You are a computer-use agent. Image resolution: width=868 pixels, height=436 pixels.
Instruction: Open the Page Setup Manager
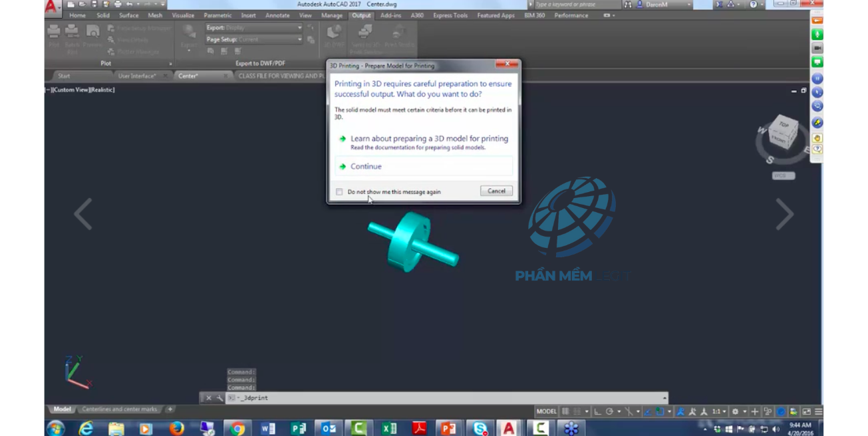139,28
